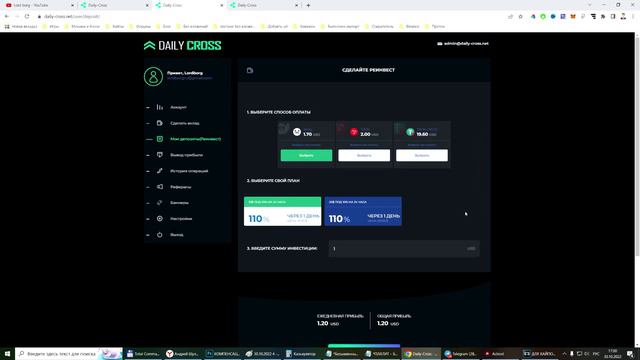Viewport: 640px width, 360px height.
Task: Click the Banners link icon in sidebar
Action: click(x=160, y=203)
